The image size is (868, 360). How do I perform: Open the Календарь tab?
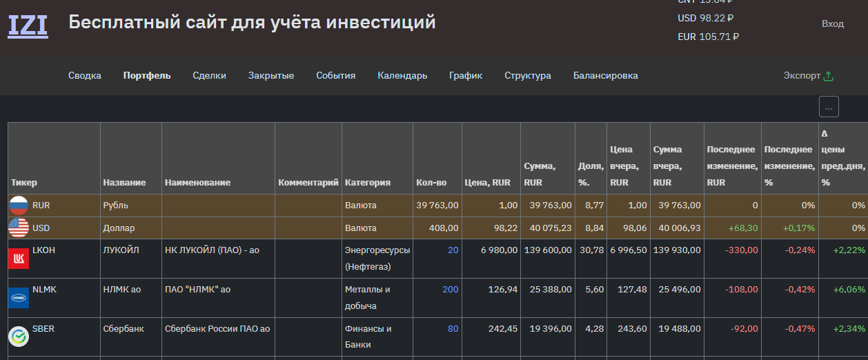click(402, 76)
